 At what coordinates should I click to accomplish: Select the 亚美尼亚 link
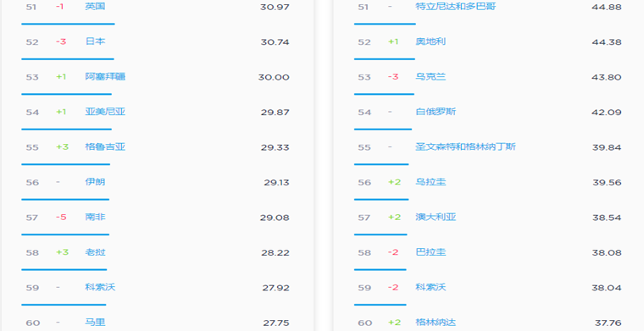tap(105, 112)
